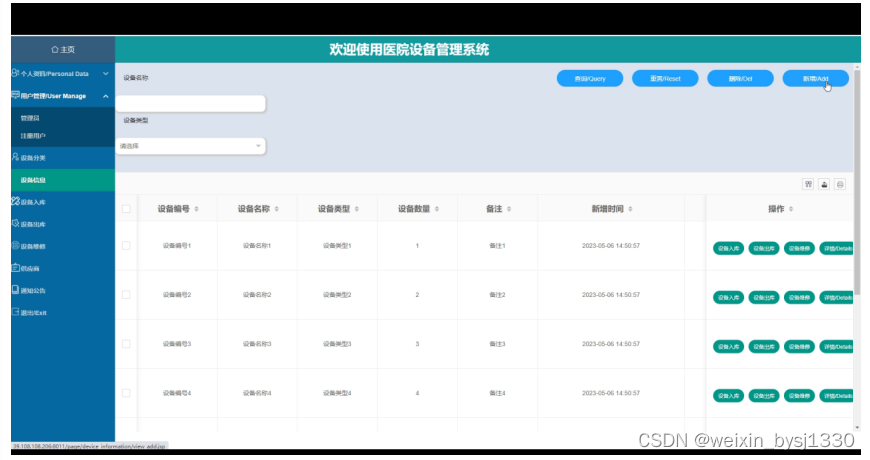The width and height of the screenshot is (870, 460).
Task: Sort by the 设备名称 column arrows
Action: coord(276,209)
